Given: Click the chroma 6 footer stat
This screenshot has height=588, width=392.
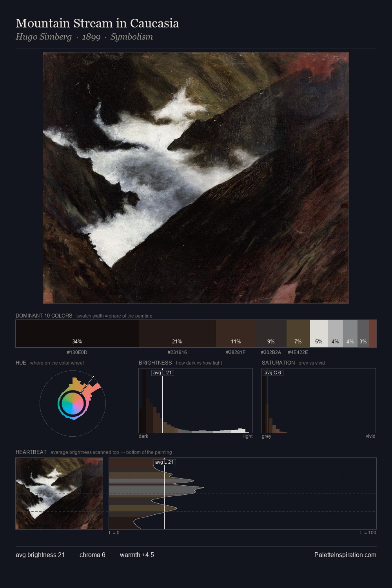Looking at the screenshot, I should tap(92, 555).
